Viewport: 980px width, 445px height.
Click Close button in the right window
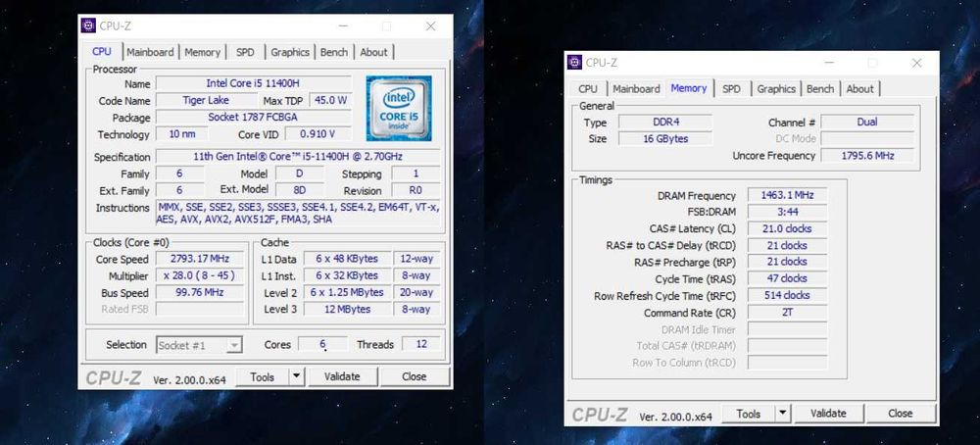pyautogui.click(x=901, y=413)
